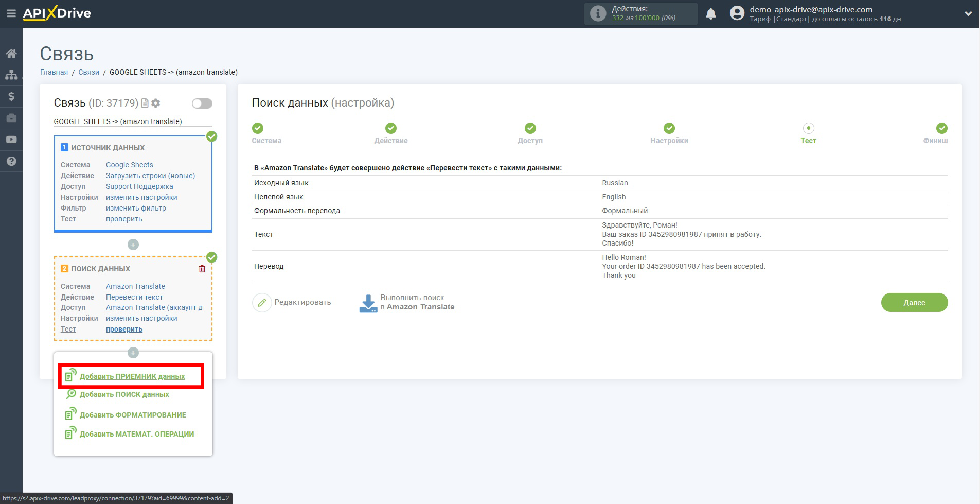
Task: Toggle the connection on/off switch
Action: point(202,103)
